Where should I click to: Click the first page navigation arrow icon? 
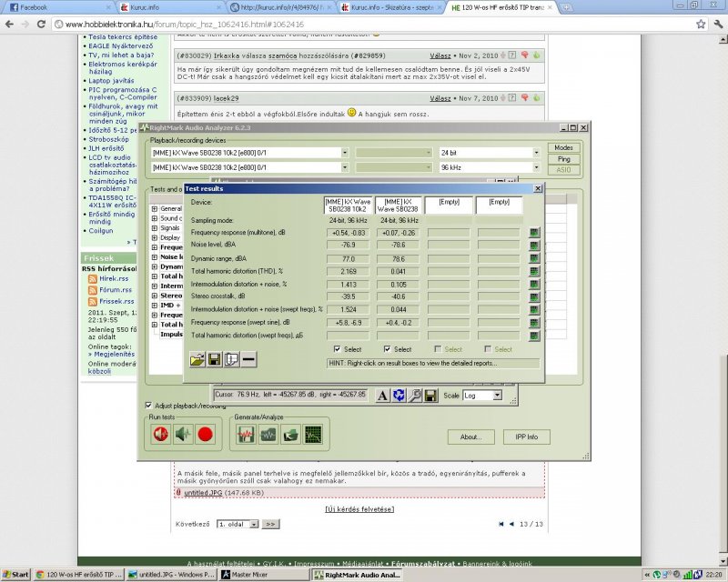point(501,524)
